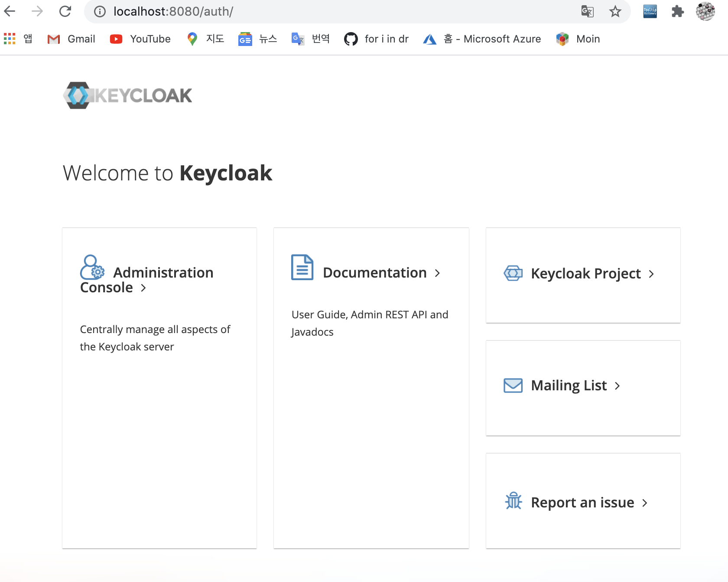Click the chevron next to Documentation
This screenshot has width=728, height=582.
(437, 273)
